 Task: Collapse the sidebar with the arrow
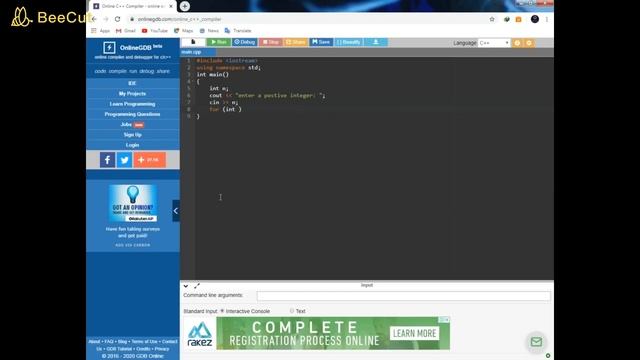click(176, 211)
